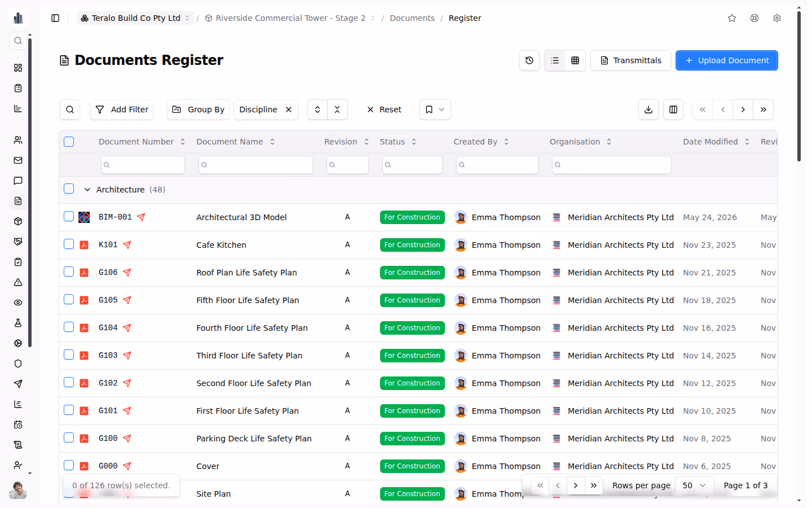Switch to list view icon
Image resolution: width=812 pixels, height=508 pixels.
(555, 60)
